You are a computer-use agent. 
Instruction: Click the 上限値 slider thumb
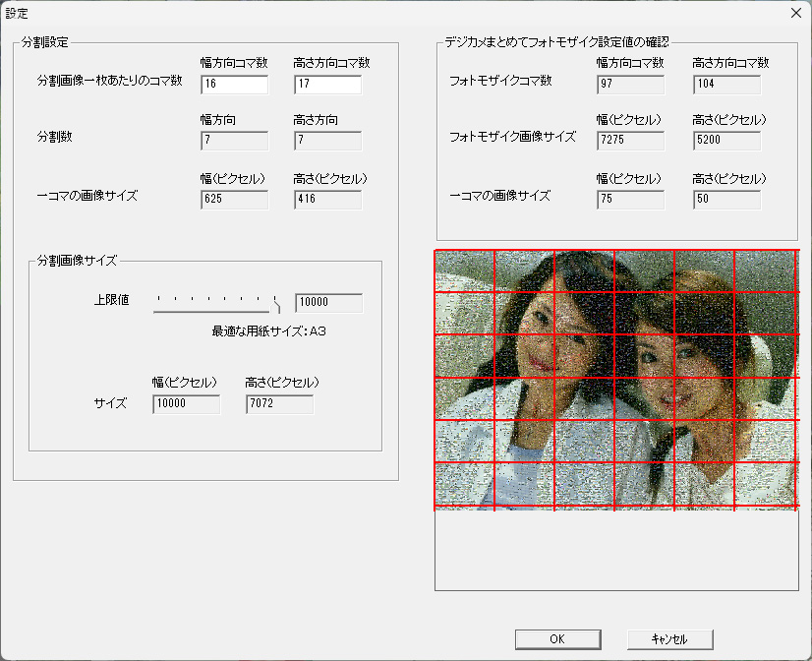click(276, 304)
